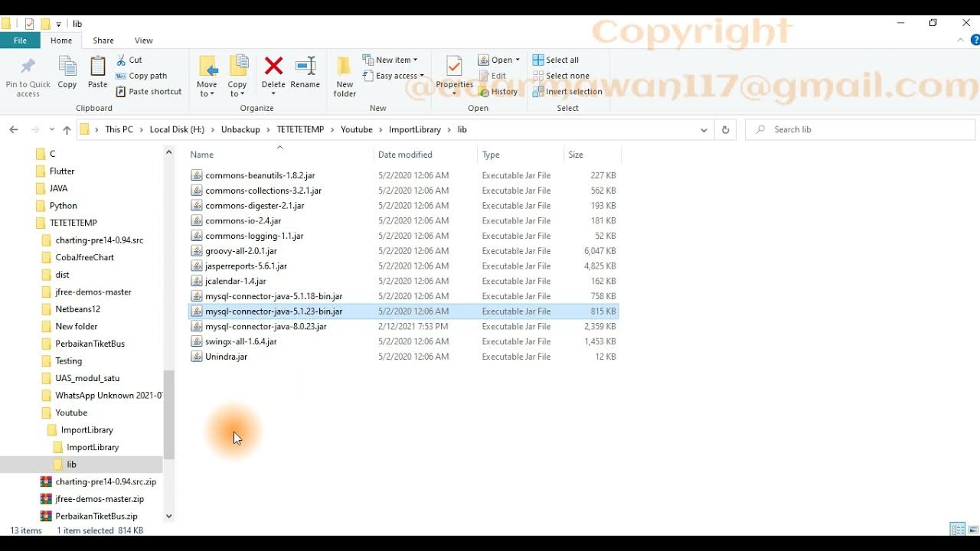Go back with the Back arrow
This screenshot has width=980, height=551.
pyautogui.click(x=14, y=129)
